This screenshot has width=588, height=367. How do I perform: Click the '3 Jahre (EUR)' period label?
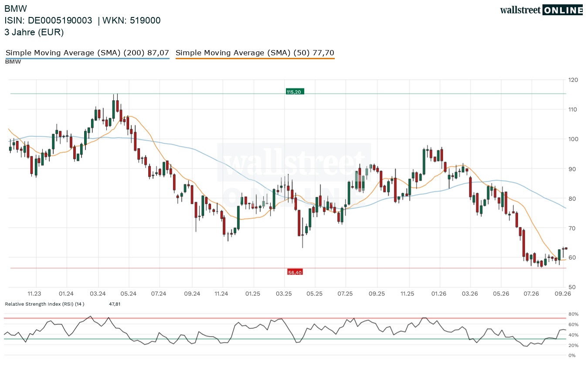pyautogui.click(x=34, y=32)
